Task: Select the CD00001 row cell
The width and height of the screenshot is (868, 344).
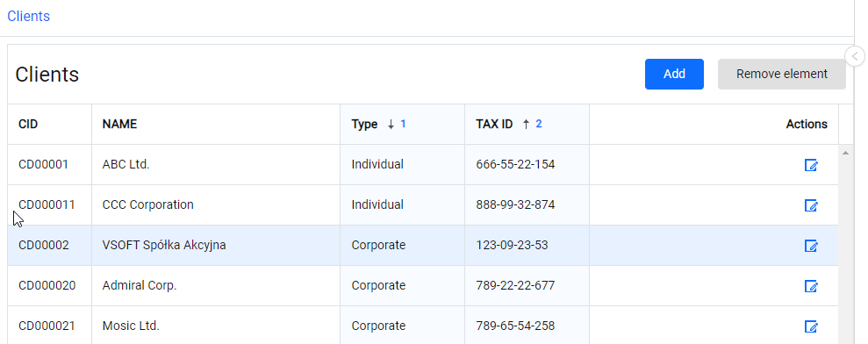Action: point(50,164)
